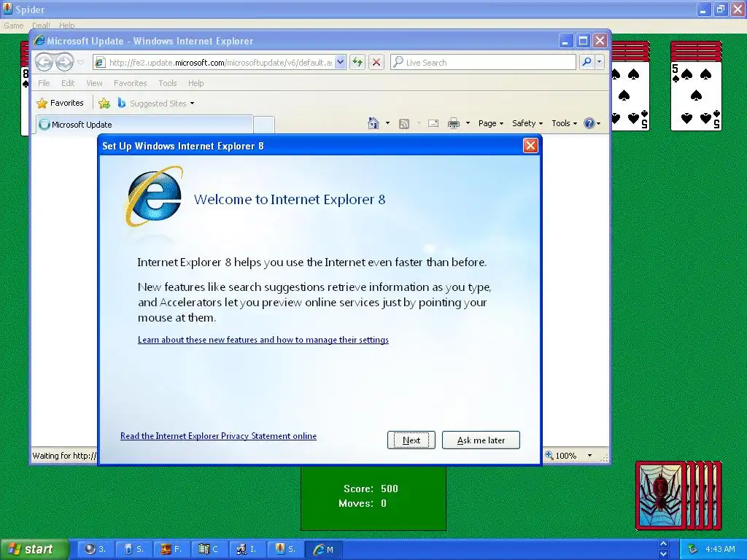The image size is (747, 560).
Task: Expand the Print dropdown arrow
Action: (x=468, y=123)
